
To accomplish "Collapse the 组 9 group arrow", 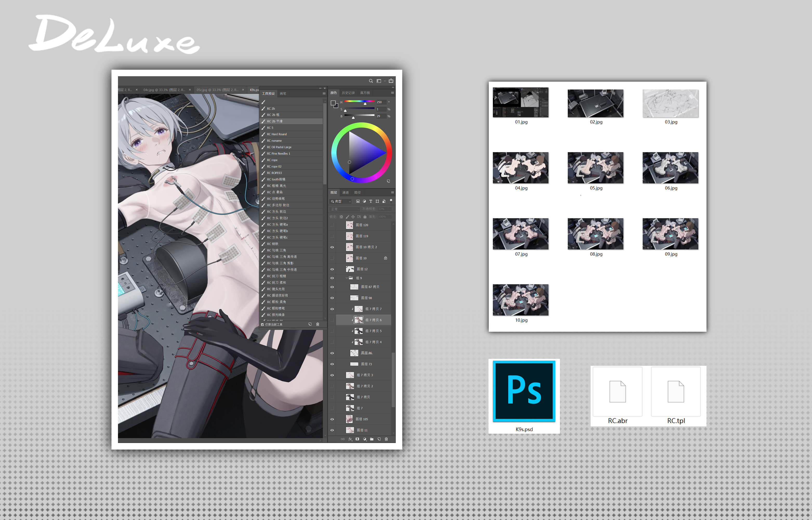I will [x=346, y=278].
